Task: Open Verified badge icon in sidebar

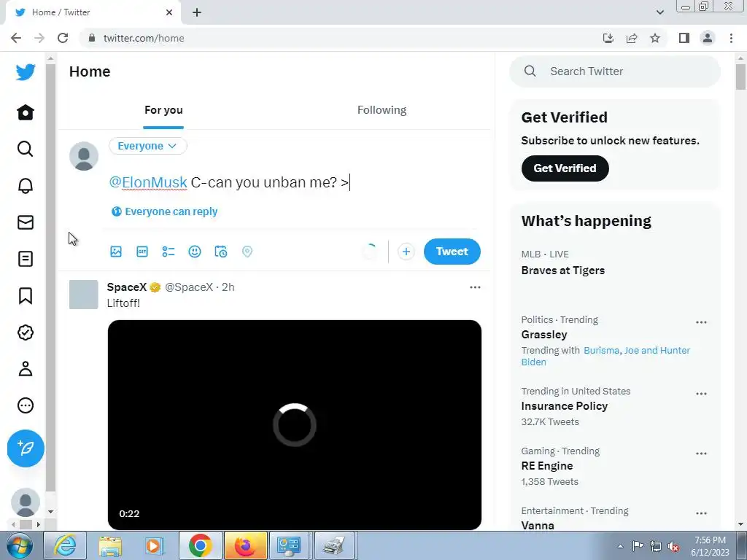Action: pyautogui.click(x=26, y=332)
